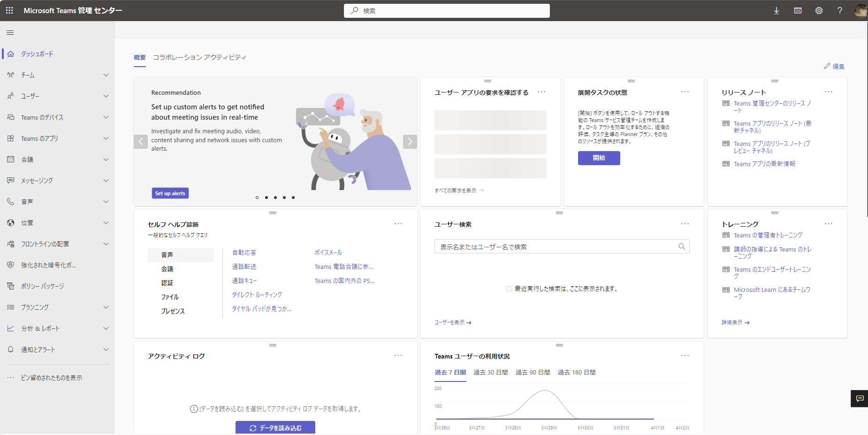Open more options for アクティビティ ログ card
The height and width of the screenshot is (435, 868).
pyautogui.click(x=398, y=356)
